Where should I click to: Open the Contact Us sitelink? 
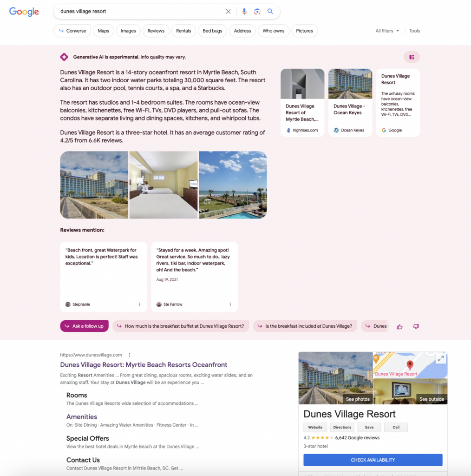[83, 460]
